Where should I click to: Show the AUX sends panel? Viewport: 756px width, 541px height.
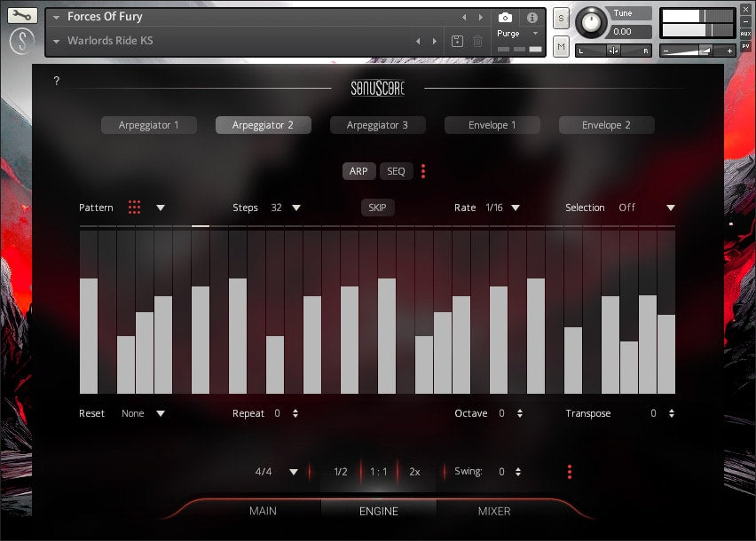click(x=745, y=34)
